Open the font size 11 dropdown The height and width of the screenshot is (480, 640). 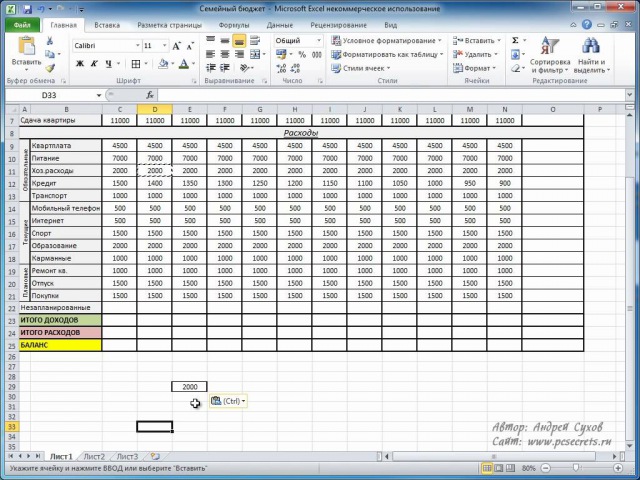[x=164, y=46]
